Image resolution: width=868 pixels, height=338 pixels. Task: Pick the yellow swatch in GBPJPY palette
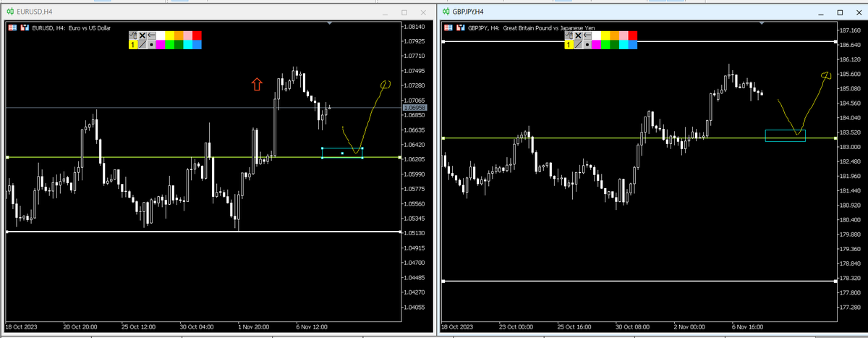coord(605,35)
